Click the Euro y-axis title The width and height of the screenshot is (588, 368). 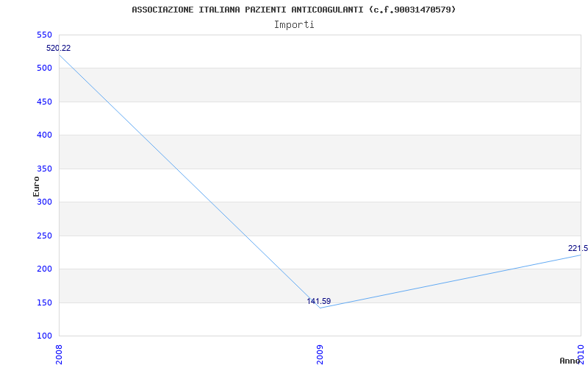[36, 187]
